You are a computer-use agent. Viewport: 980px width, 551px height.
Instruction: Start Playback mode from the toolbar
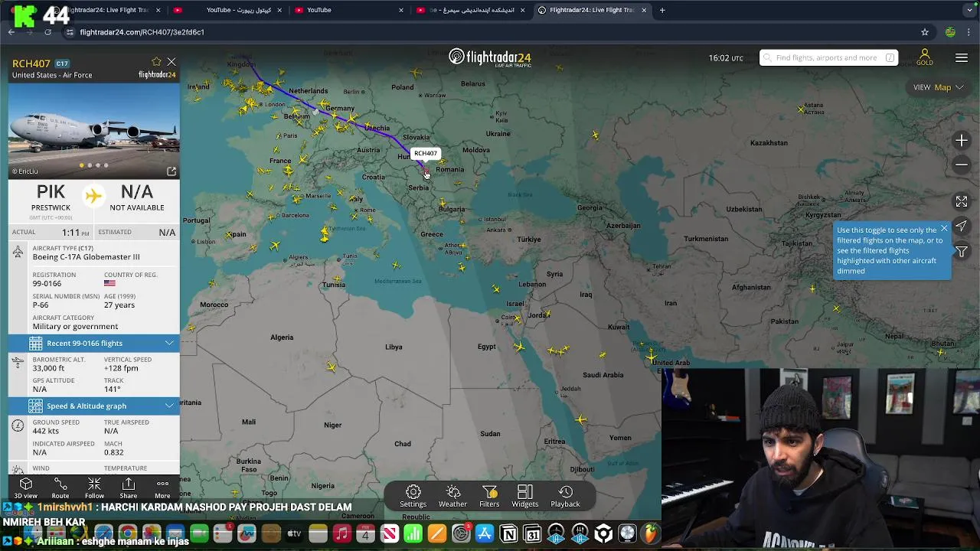click(565, 496)
